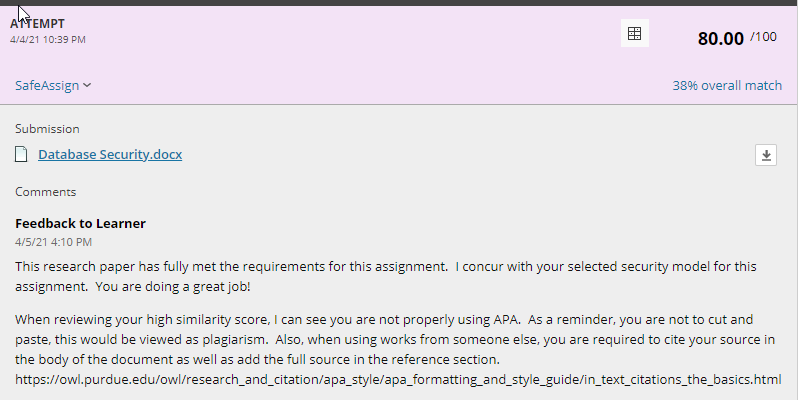Click the Submission section label
Image resolution: width=798 pixels, height=400 pixels.
point(47,129)
